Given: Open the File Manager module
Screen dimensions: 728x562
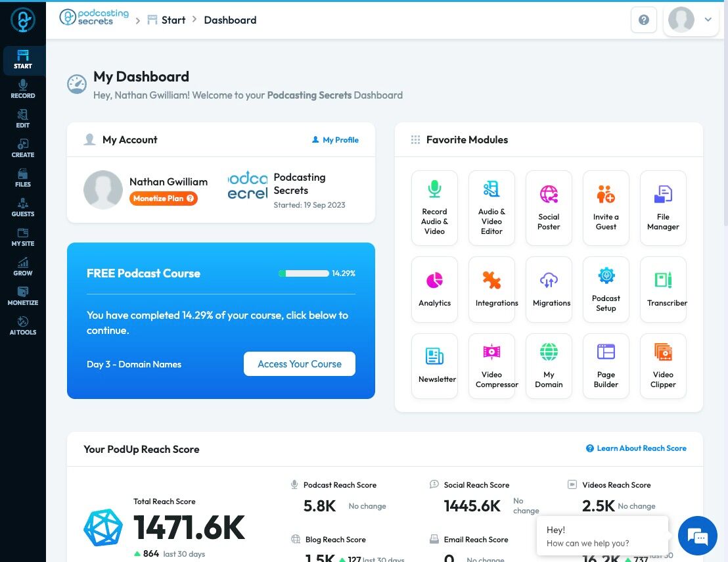Looking at the screenshot, I should tap(662, 208).
